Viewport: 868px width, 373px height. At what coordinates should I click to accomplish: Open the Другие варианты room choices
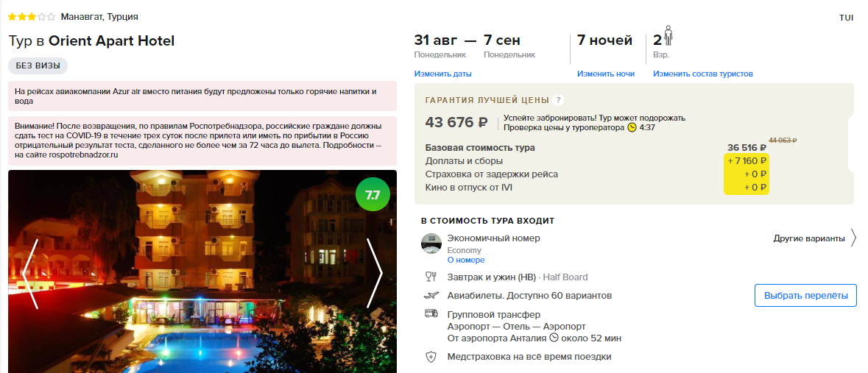[x=809, y=239]
